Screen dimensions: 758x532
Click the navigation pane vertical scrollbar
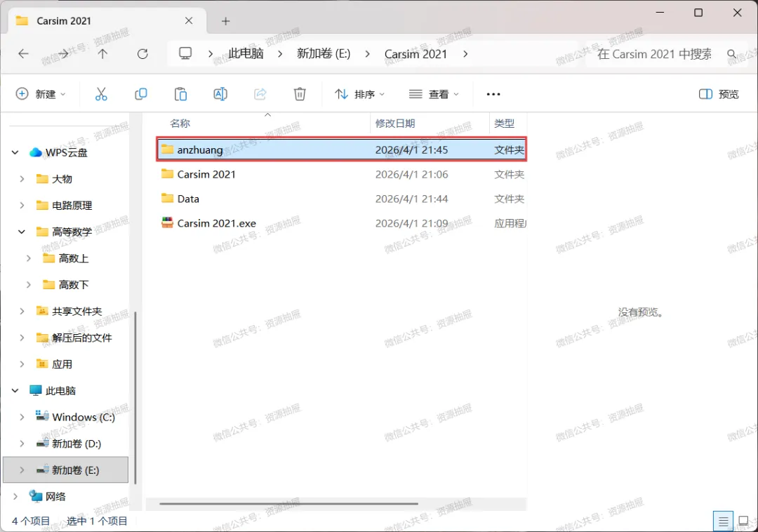click(x=135, y=397)
